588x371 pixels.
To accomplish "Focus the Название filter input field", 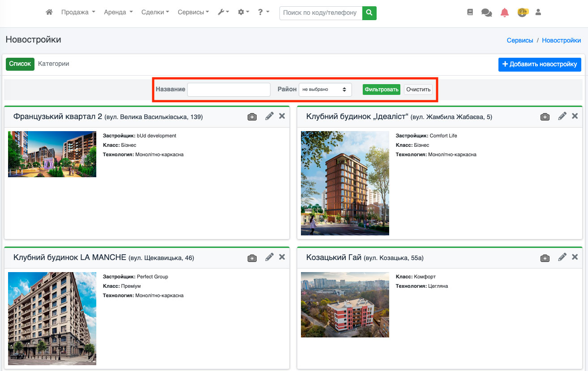I will click(x=228, y=90).
